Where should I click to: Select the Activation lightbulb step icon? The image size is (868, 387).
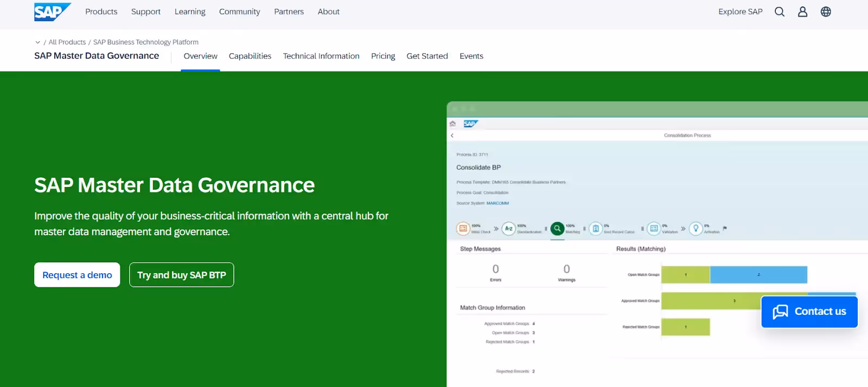pos(695,229)
